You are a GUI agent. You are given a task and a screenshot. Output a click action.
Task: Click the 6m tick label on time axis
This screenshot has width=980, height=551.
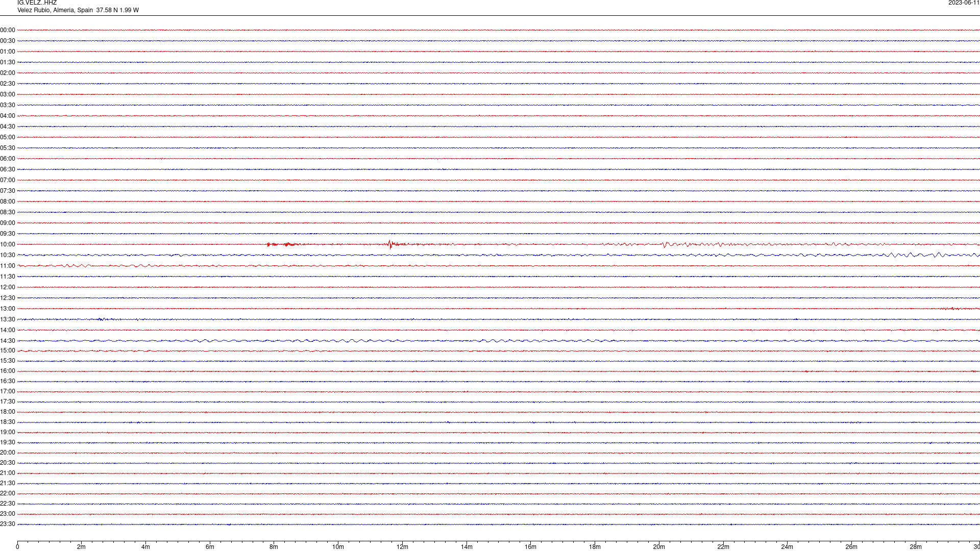(210, 547)
